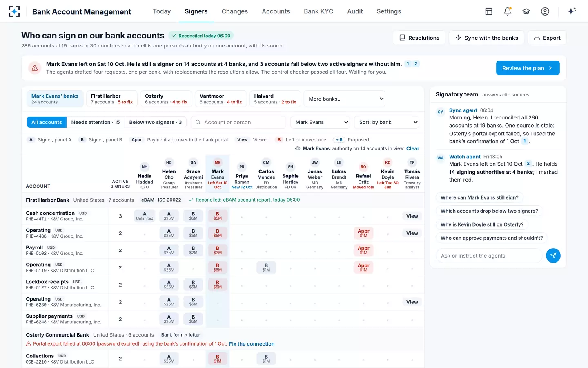Click Sync with the banks
This screenshot has width=588, height=368.
coord(487,38)
